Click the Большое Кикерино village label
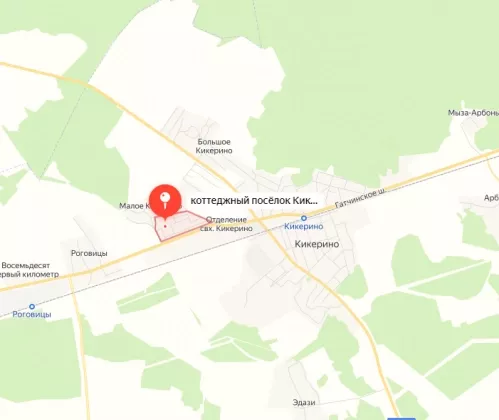This screenshot has width=499, height=420. pos(214,146)
